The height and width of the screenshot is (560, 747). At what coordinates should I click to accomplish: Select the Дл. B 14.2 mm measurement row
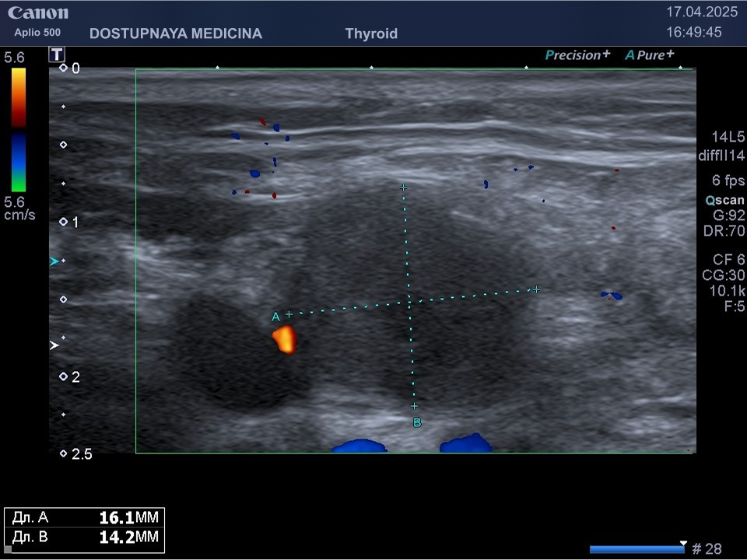coord(85,537)
